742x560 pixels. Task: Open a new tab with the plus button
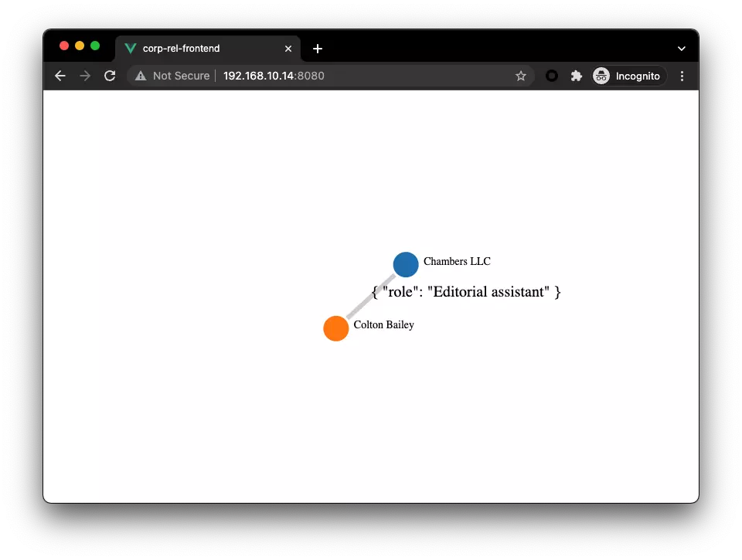pos(318,49)
